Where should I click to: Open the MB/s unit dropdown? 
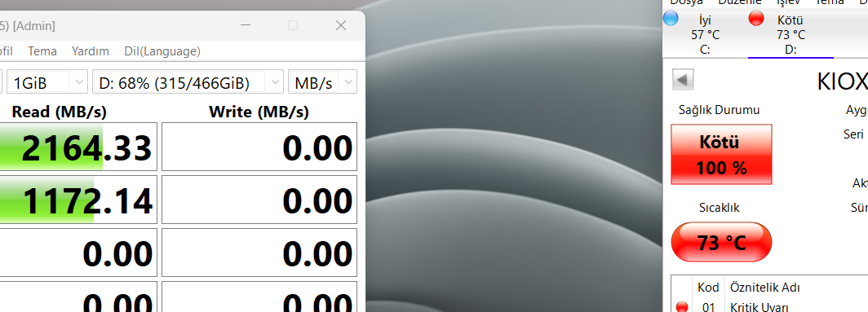(x=322, y=83)
